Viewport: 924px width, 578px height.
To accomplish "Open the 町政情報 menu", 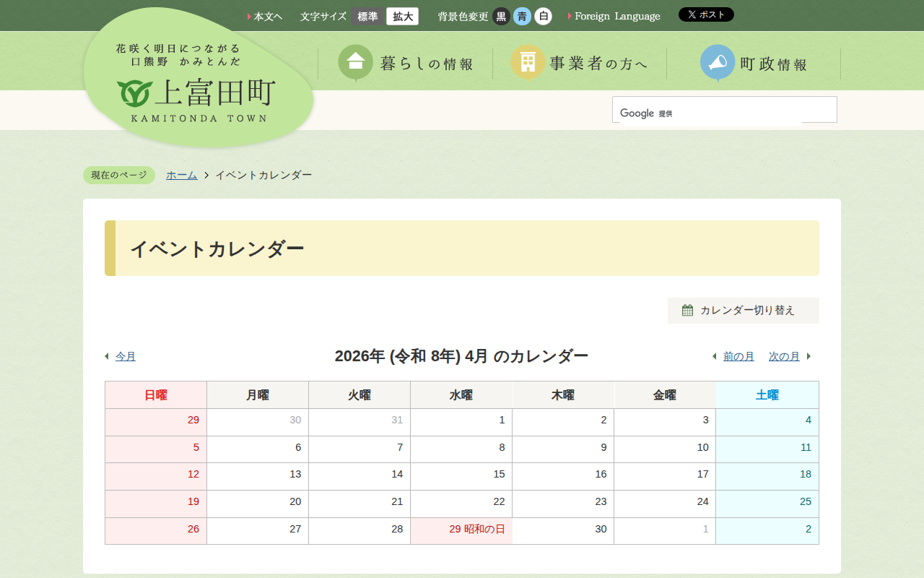I will (x=773, y=64).
